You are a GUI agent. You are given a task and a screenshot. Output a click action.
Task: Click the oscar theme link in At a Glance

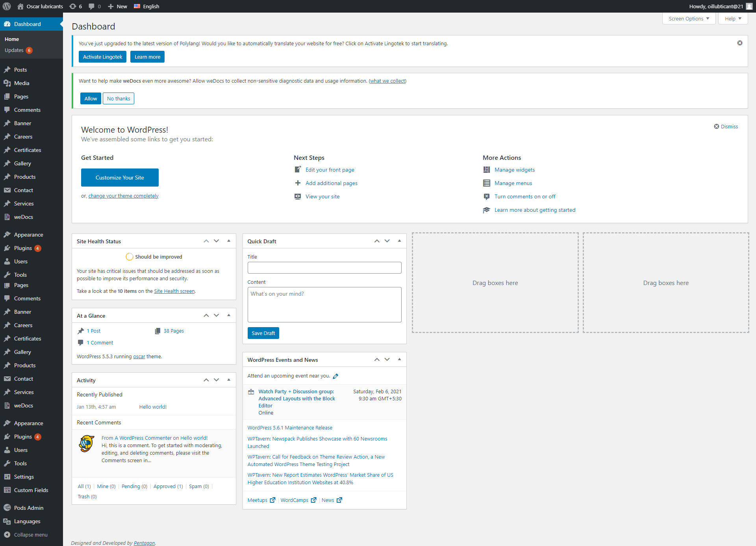click(139, 357)
